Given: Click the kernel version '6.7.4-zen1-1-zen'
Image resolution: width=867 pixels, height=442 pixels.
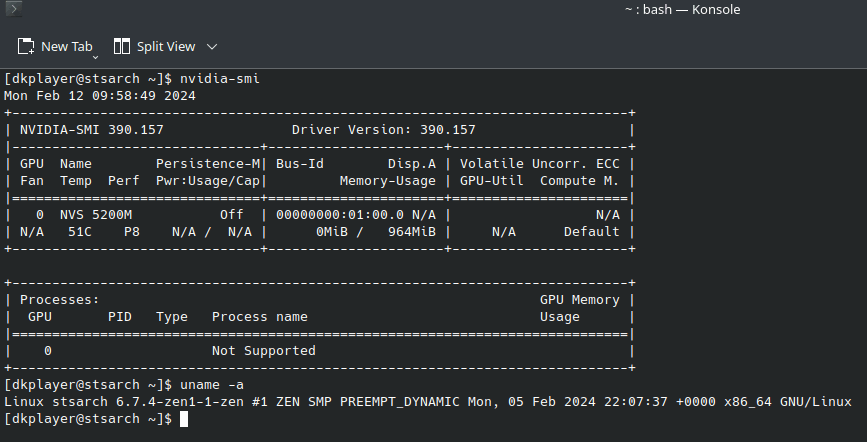Looking at the screenshot, I should coord(180,402).
